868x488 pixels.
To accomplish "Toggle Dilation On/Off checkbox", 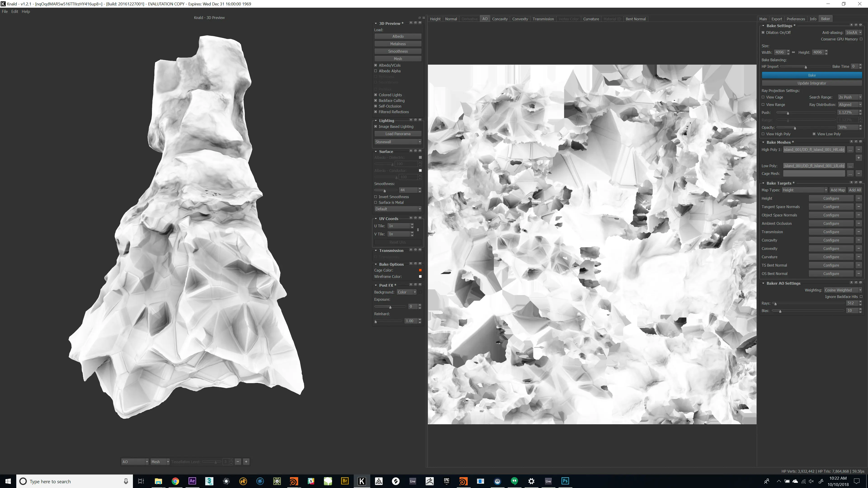I will pyautogui.click(x=763, y=33).
